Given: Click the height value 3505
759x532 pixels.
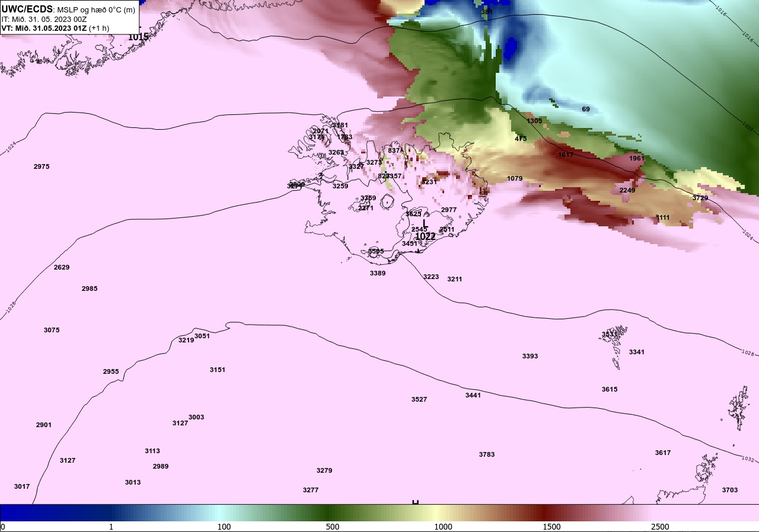Looking at the screenshot, I should point(376,251).
